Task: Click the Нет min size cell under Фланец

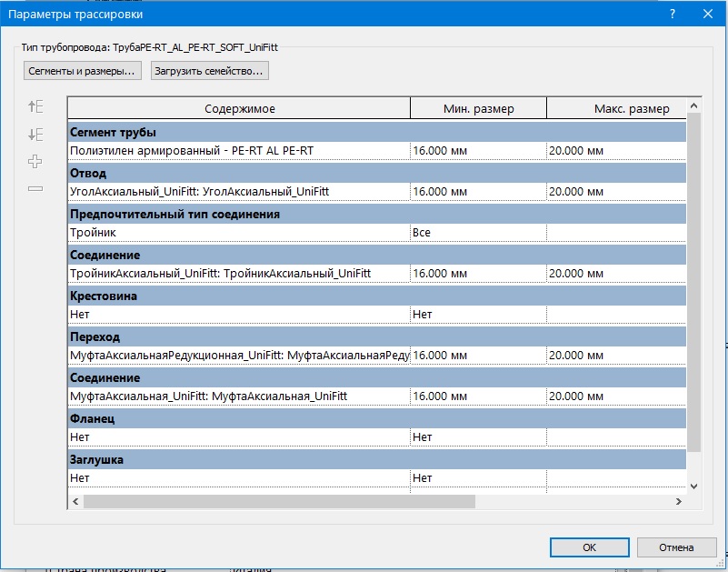Action: click(x=479, y=437)
